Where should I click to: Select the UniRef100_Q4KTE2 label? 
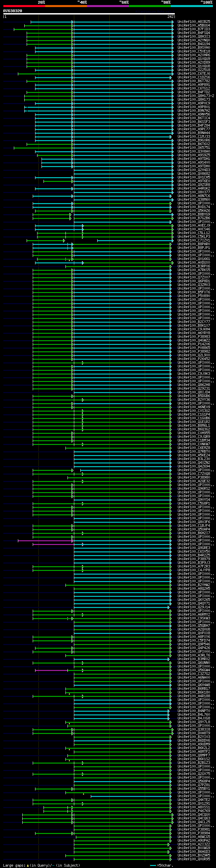194,800
